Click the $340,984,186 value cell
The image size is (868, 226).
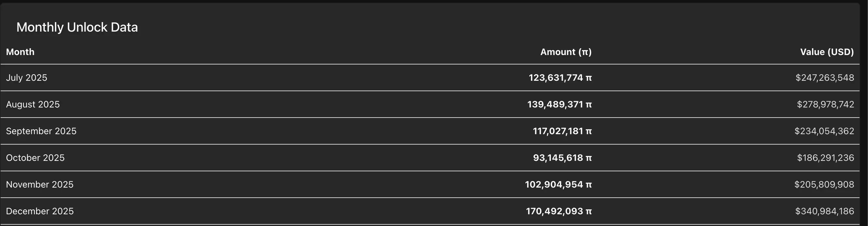click(x=824, y=211)
